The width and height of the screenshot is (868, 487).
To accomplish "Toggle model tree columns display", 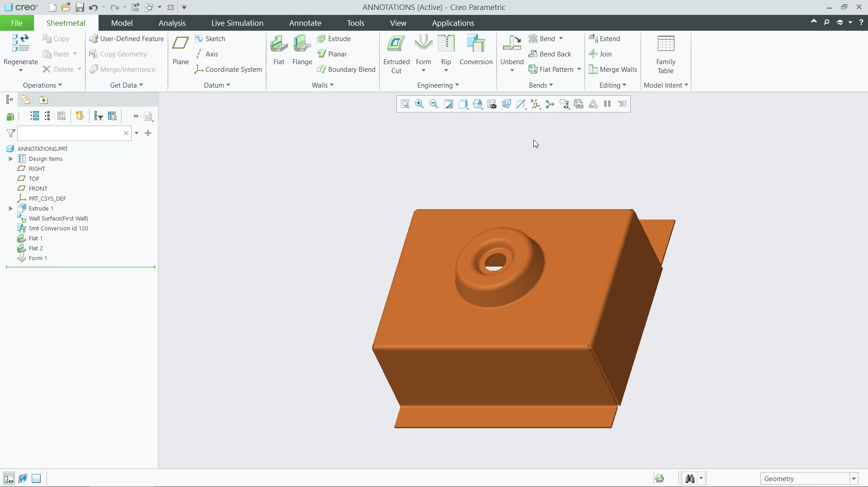I will [61, 116].
